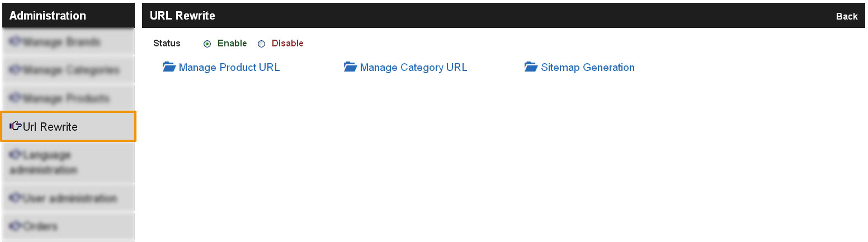Open the Manage Products sidebar item
Image resolution: width=868 pixels, height=242 pixels.
pyautogui.click(x=68, y=98)
